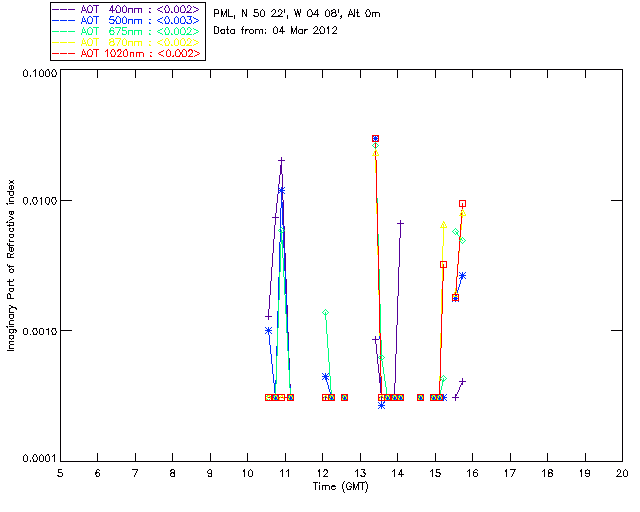Click the green diamond marker near 12 GMT
Screen dimensions: 640x512
325,313
